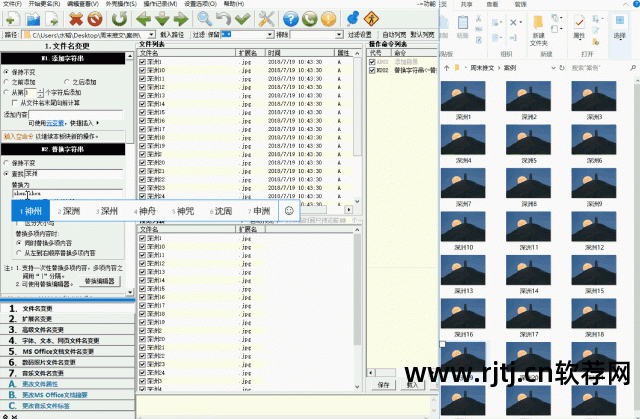Click the magnifier preview toolbar icon
Viewport: 640px width, 419px height.
204,19
